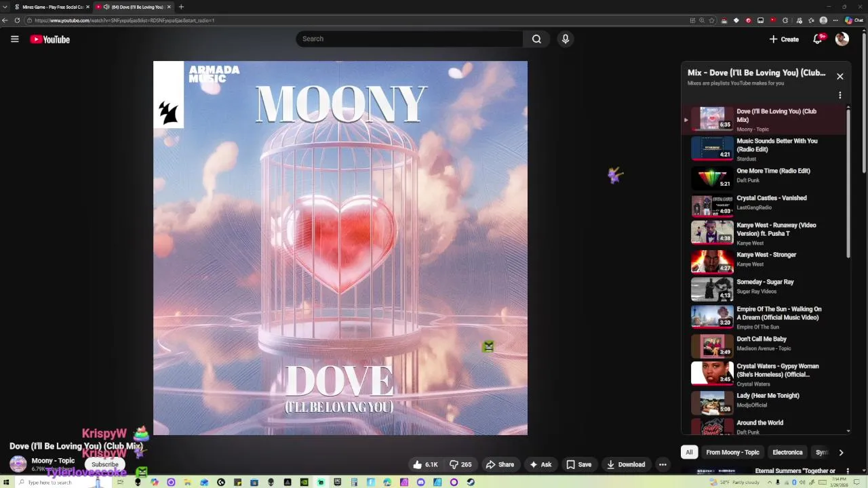Viewport: 868px width, 488px height.
Task: Share the Dove video
Action: point(500,464)
